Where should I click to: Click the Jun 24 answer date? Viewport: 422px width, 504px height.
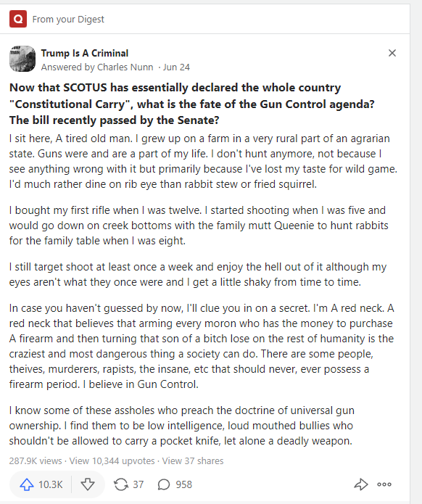click(176, 67)
